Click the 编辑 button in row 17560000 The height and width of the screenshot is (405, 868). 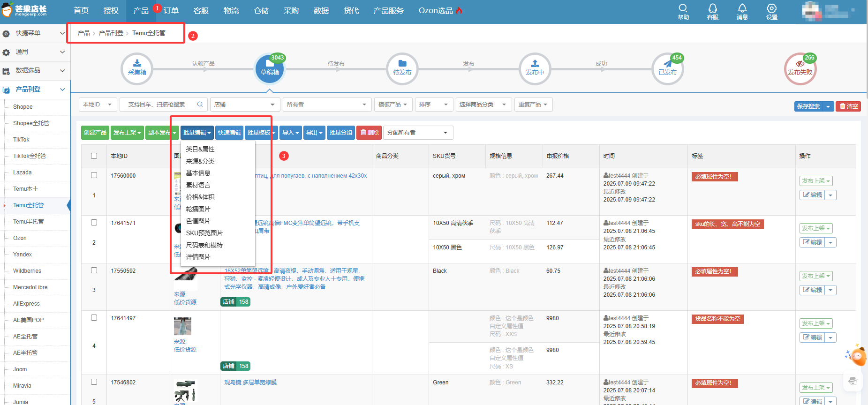point(812,195)
